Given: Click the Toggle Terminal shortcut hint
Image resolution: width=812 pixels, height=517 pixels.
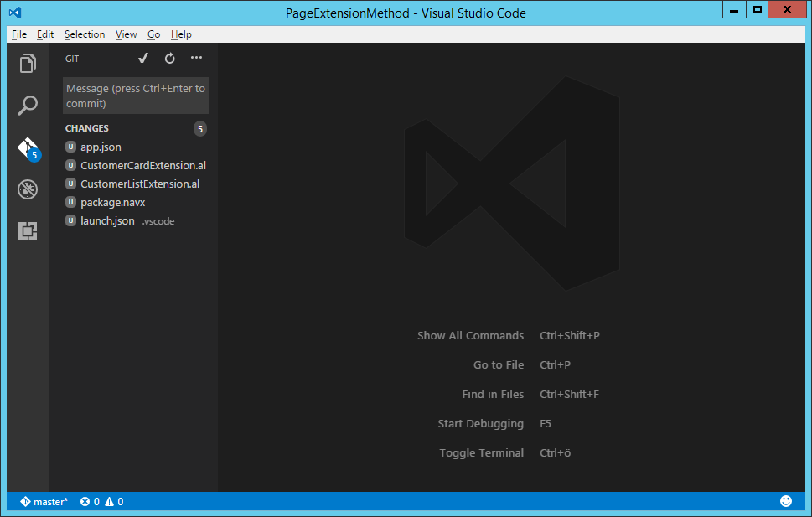Looking at the screenshot, I should pyautogui.click(x=505, y=452).
